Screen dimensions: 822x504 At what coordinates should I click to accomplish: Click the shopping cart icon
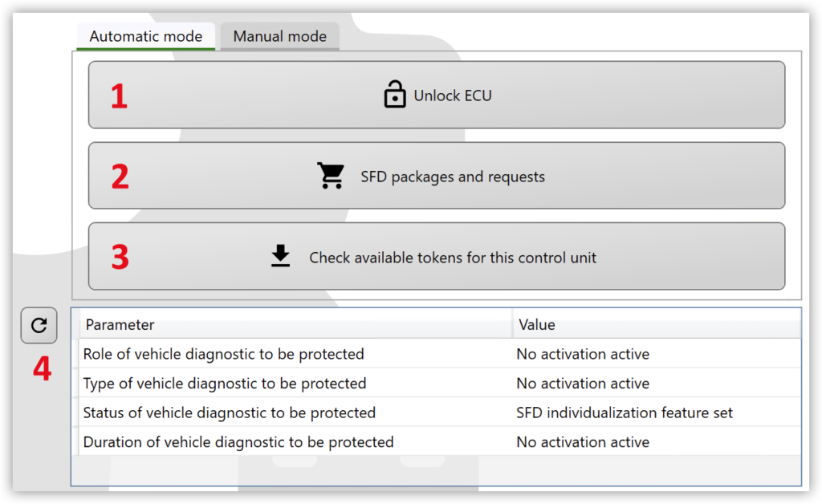click(x=330, y=176)
